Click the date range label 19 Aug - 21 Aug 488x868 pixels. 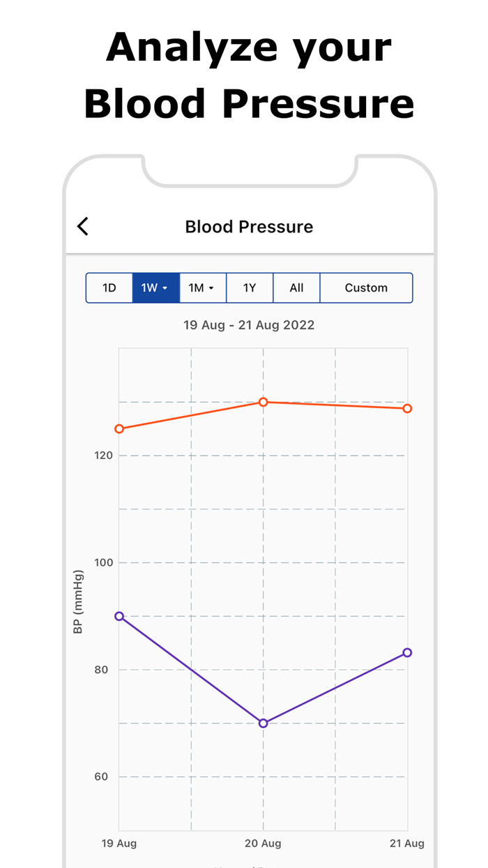(249, 324)
